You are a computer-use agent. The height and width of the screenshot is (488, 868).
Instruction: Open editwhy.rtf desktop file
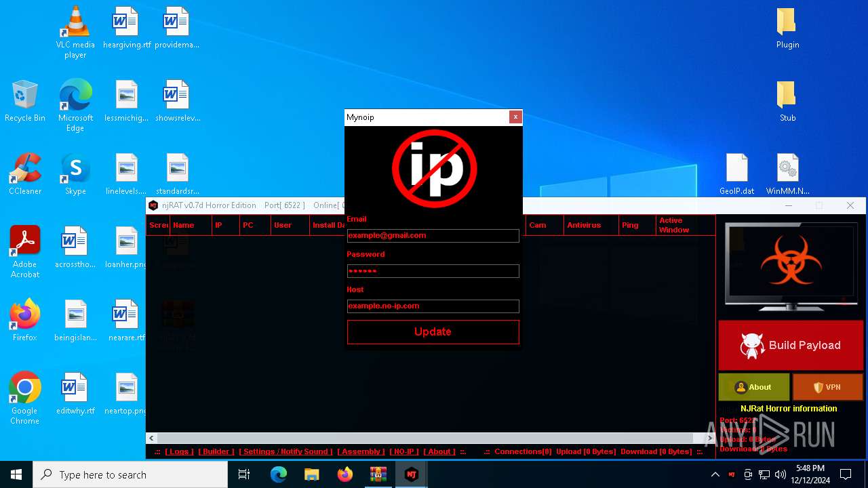(75, 394)
